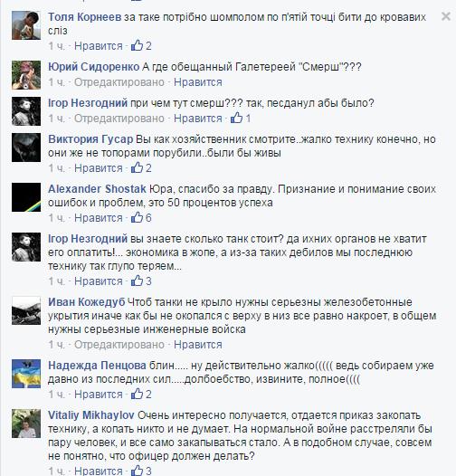
Task: Click thumbs-up icon under Виктория Гусар comment
Action: click(137, 167)
